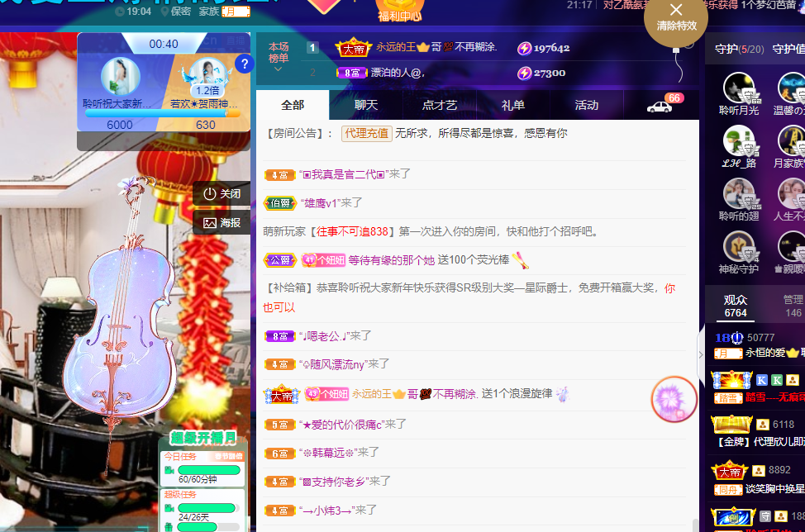Open the 礼单 tab
The height and width of the screenshot is (532, 805).
pos(513,105)
